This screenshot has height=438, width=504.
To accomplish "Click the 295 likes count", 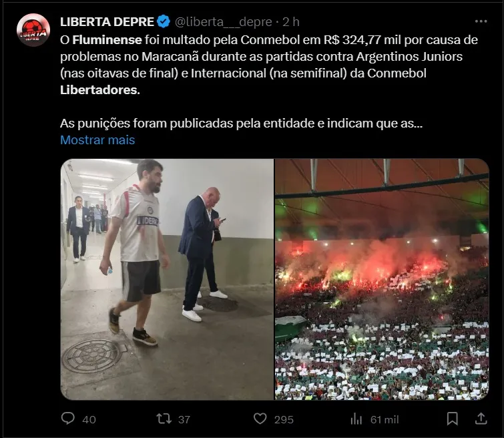I will [284, 420].
